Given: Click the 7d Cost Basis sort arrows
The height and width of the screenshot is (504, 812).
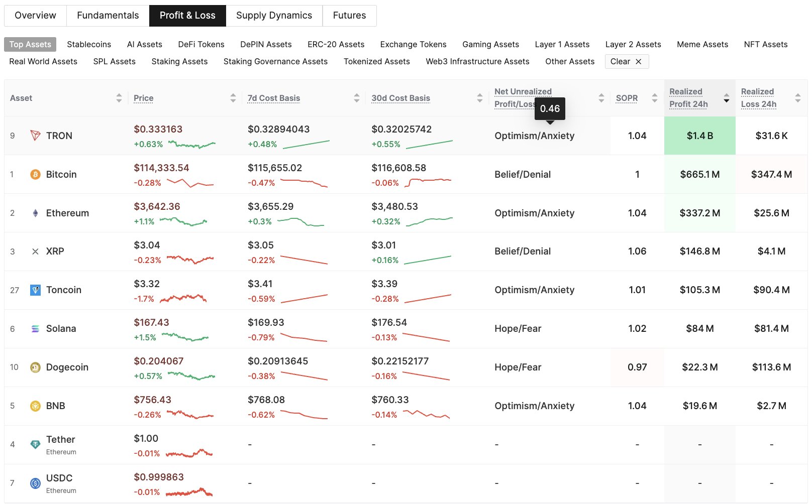Looking at the screenshot, I should click(357, 98).
